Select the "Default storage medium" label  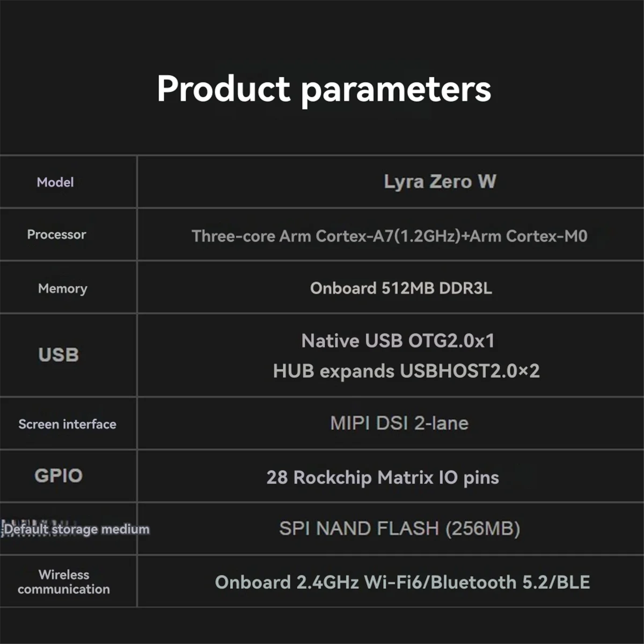(76, 529)
